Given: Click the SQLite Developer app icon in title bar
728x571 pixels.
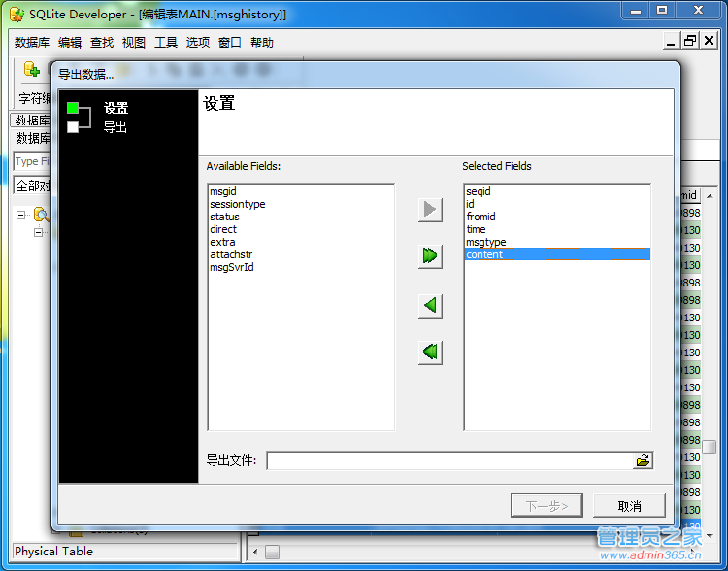Looking at the screenshot, I should [17, 14].
